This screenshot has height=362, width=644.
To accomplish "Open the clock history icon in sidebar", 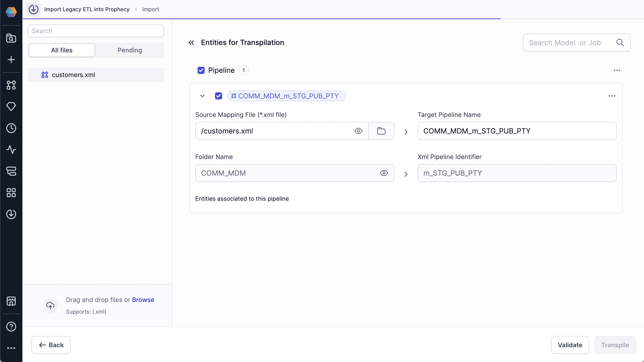I will [x=11, y=128].
